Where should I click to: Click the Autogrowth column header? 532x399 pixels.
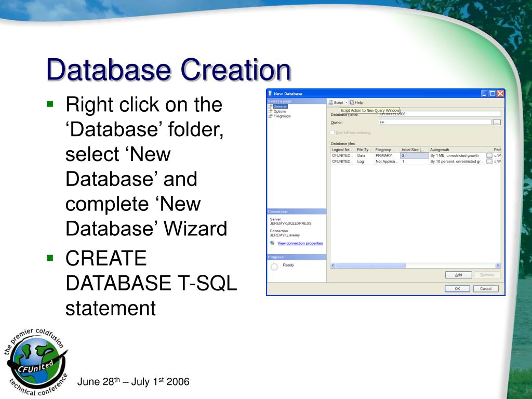coord(460,150)
